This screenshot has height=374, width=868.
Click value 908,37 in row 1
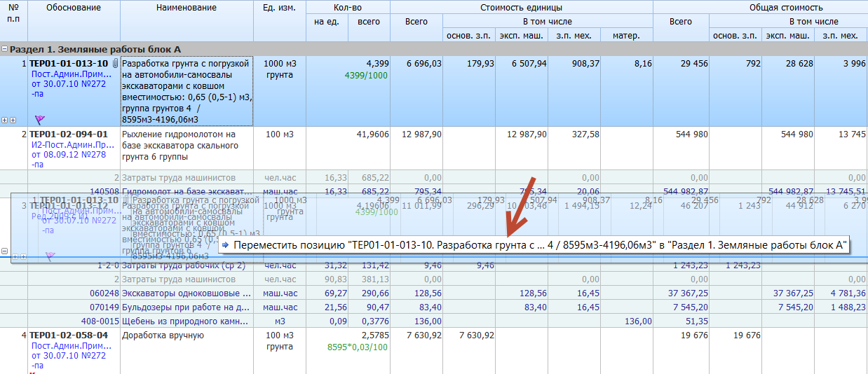point(585,64)
